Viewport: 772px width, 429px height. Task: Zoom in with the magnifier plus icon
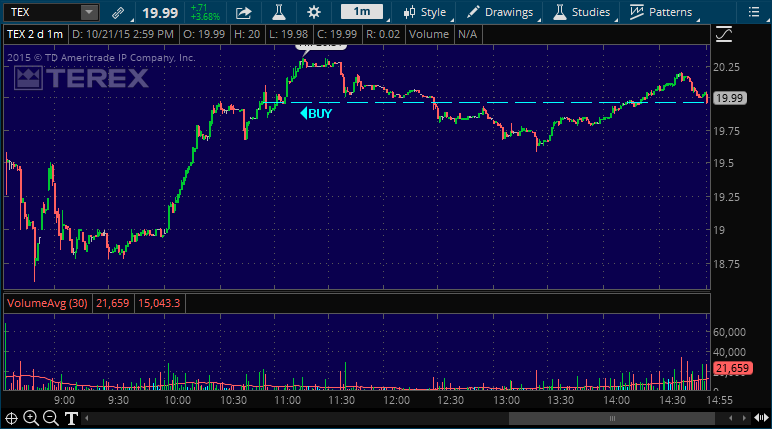31,418
